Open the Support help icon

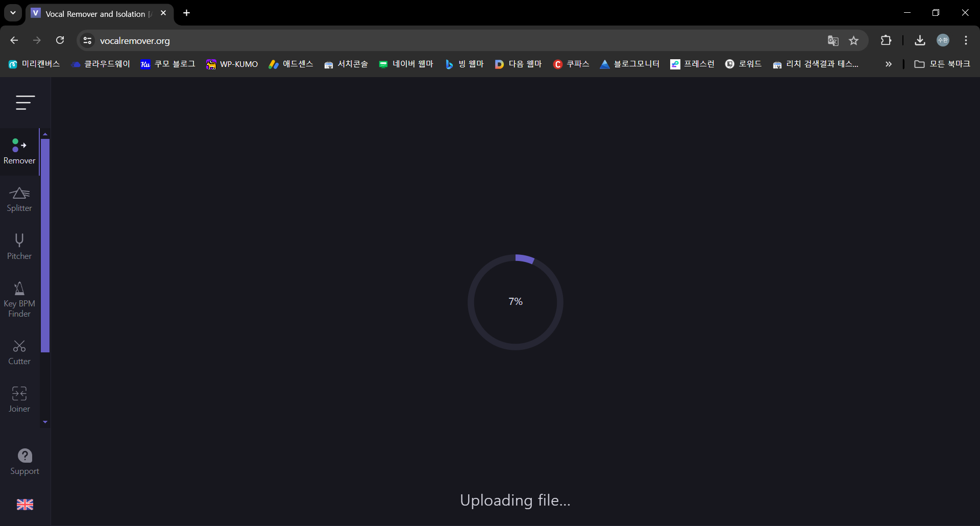point(24,462)
